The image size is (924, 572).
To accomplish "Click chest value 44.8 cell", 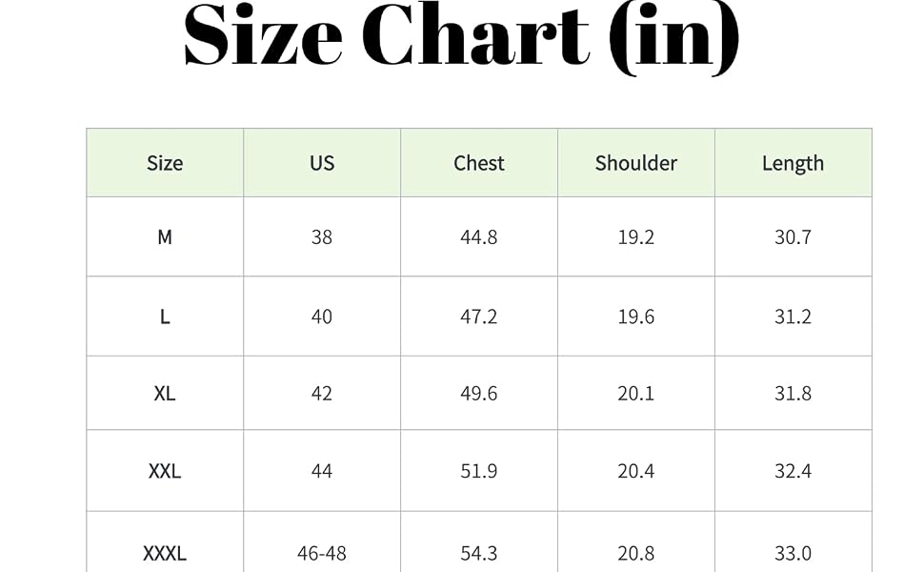I will [x=479, y=237].
